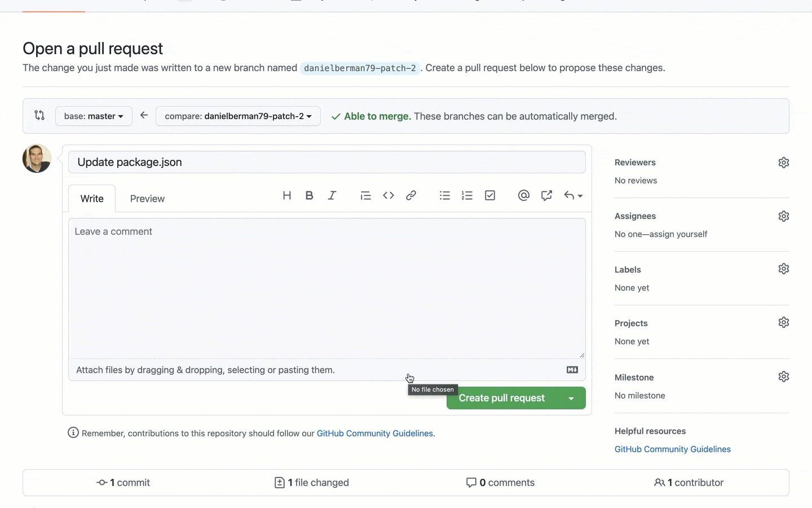Open the 0 comments tab
The width and height of the screenshot is (812, 508).
(500, 483)
